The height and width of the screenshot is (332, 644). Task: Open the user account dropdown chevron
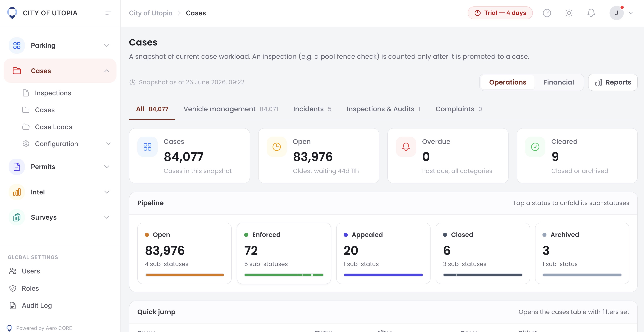point(631,13)
